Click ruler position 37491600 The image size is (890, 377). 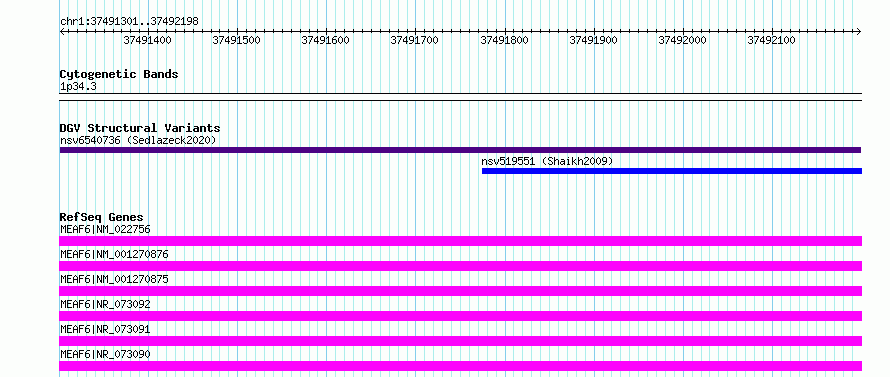pos(325,40)
